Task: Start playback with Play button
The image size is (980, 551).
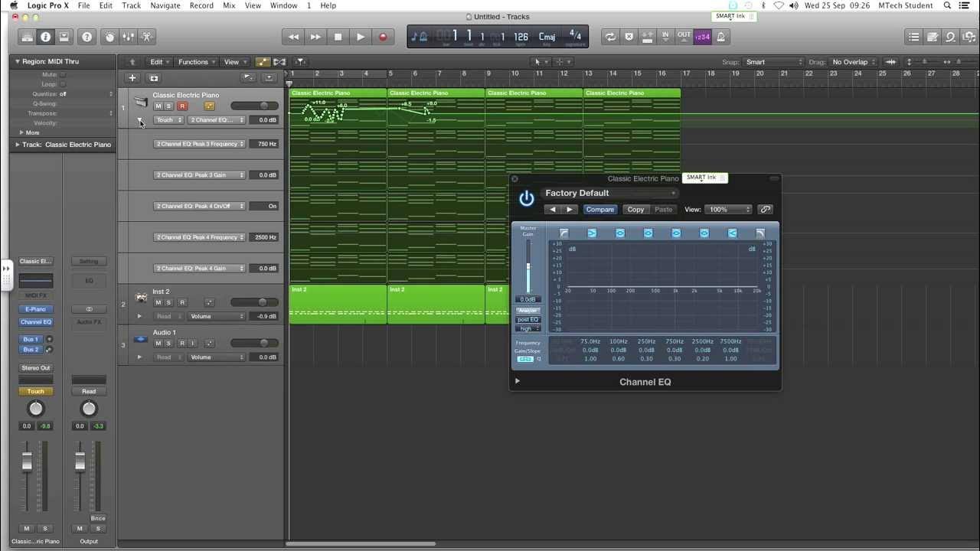Action: (361, 37)
